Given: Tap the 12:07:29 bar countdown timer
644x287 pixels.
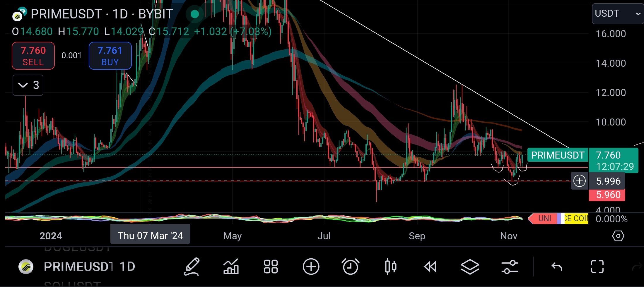Looking at the screenshot, I should [x=615, y=167].
